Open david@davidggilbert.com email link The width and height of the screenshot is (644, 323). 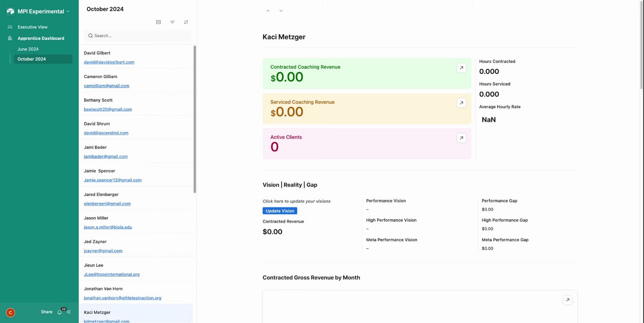click(109, 62)
